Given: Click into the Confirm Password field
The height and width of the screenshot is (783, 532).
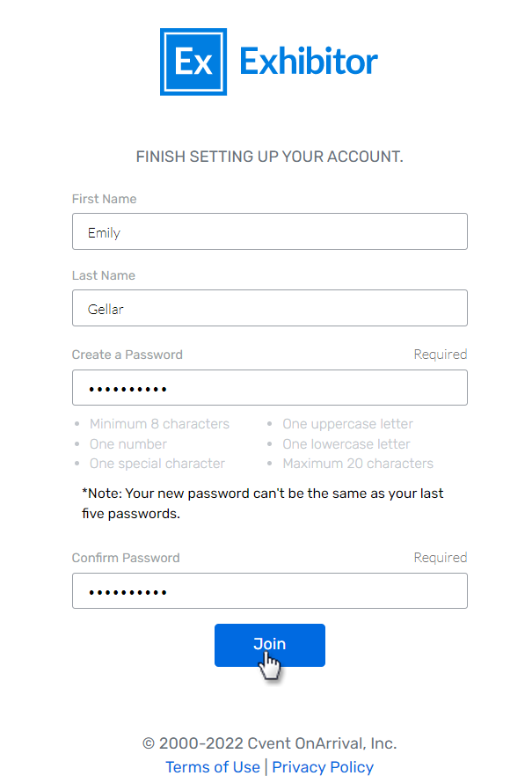Looking at the screenshot, I should [269, 591].
